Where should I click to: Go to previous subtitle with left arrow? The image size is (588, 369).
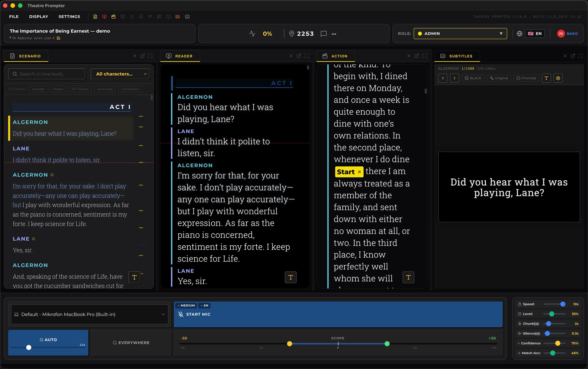click(443, 78)
